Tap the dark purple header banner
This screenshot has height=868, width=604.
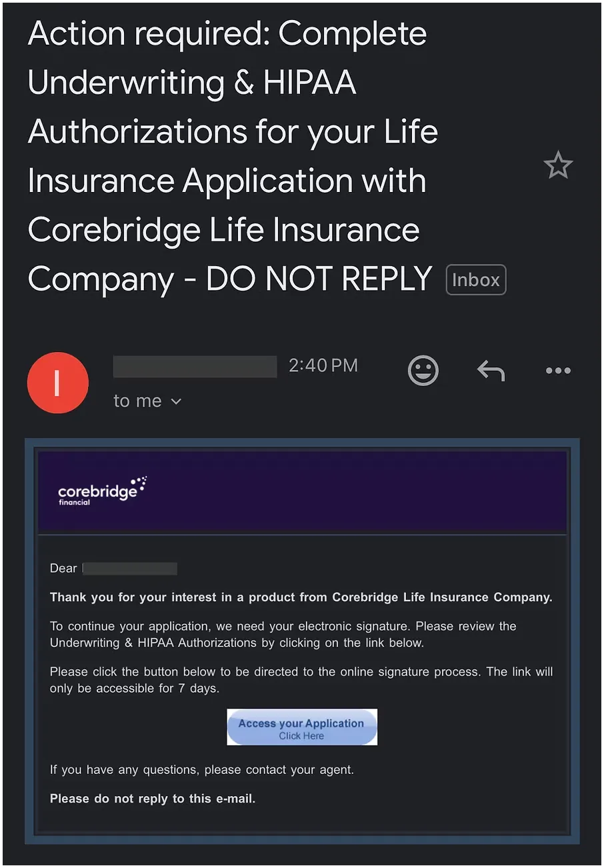click(302, 491)
